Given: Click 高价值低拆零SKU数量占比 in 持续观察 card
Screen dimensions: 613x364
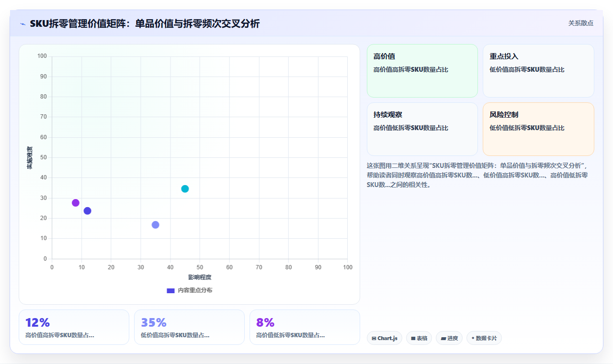Looking at the screenshot, I should [411, 128].
